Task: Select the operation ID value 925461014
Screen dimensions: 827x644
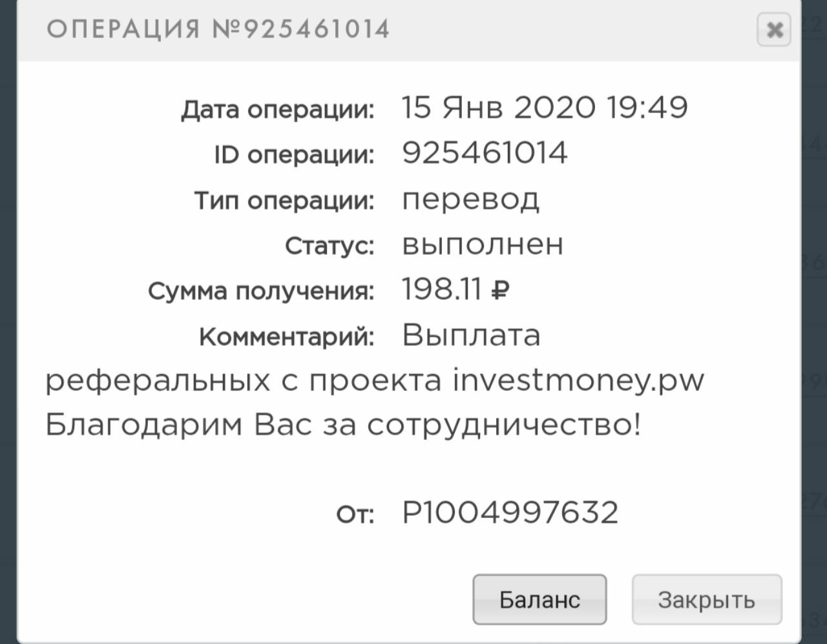Action: (x=485, y=153)
